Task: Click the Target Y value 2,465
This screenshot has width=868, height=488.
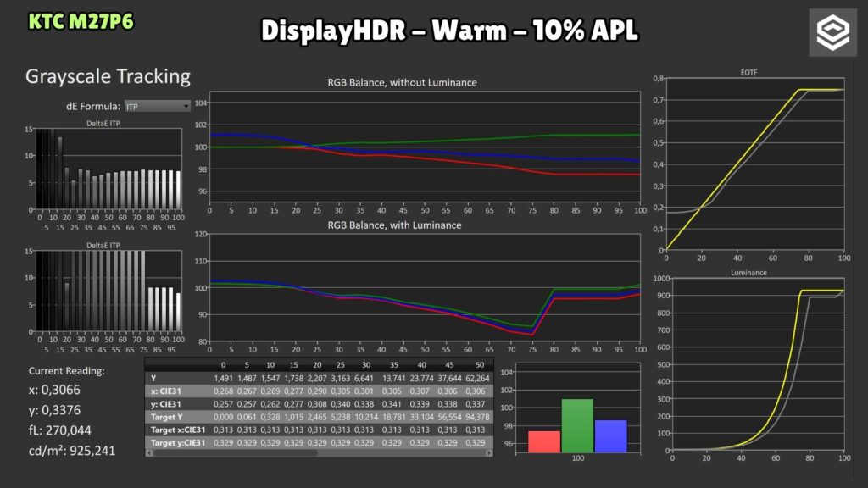Action: 317,417
